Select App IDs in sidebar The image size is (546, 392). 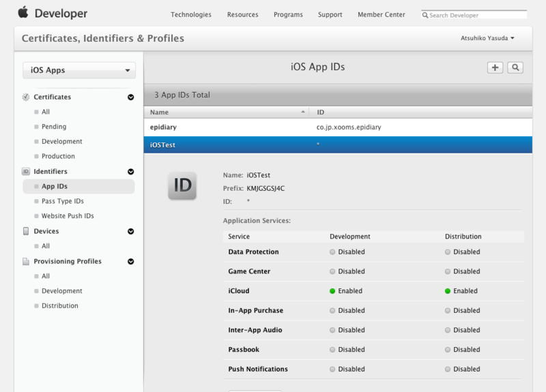(x=78, y=186)
